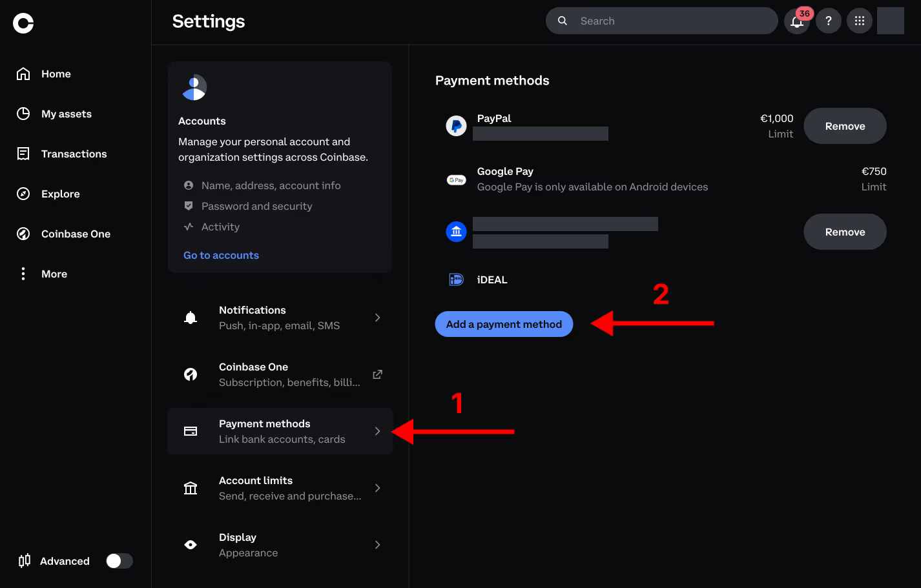Viewport: 921px width, 588px height.
Task: Click the Explore compass icon
Action: (x=23, y=194)
